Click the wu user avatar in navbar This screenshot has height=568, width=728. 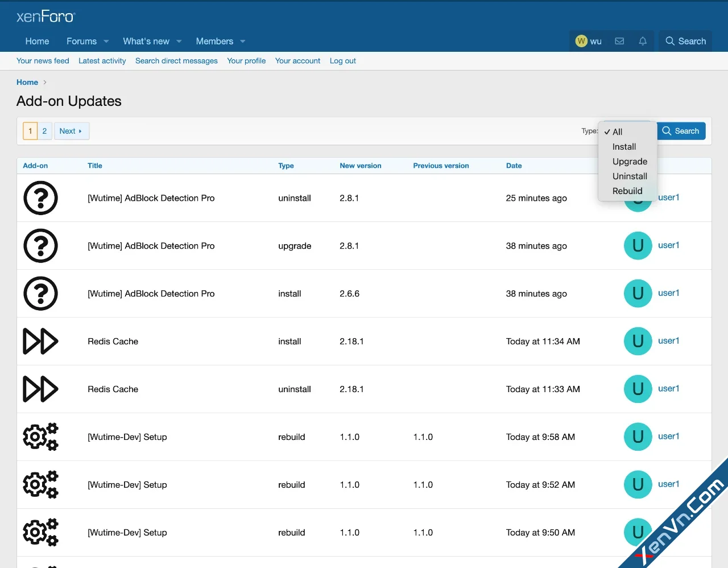point(581,41)
